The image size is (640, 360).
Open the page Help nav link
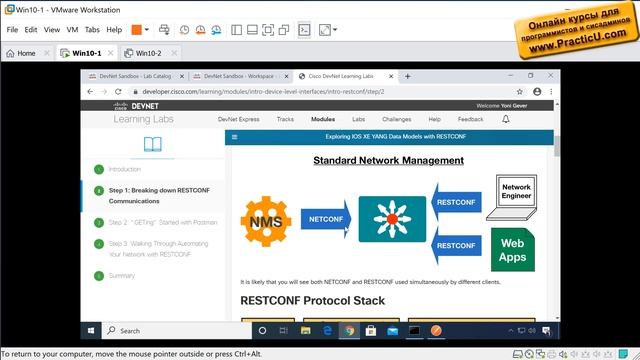(x=435, y=119)
